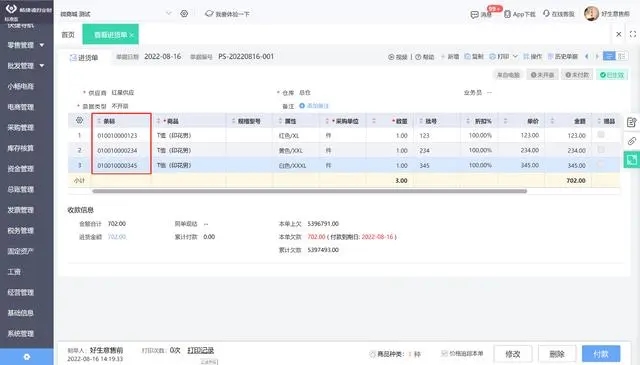Image resolution: width=640 pixels, height=365 pixels.
Task: Expand the 打印 print dropdown arrow
Action: [515, 56]
